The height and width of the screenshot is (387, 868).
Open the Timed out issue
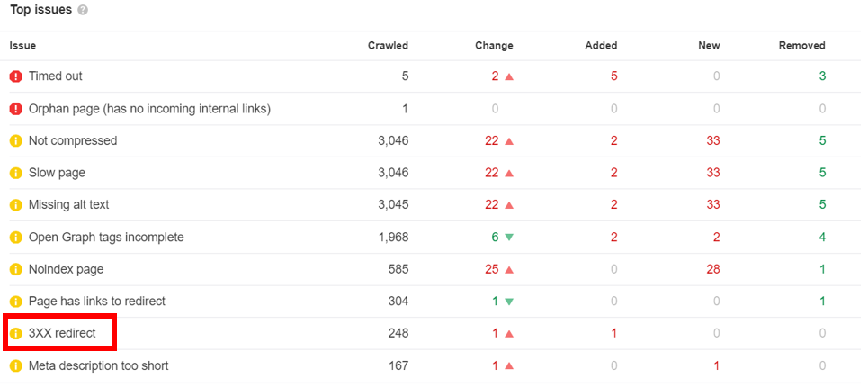click(x=56, y=76)
